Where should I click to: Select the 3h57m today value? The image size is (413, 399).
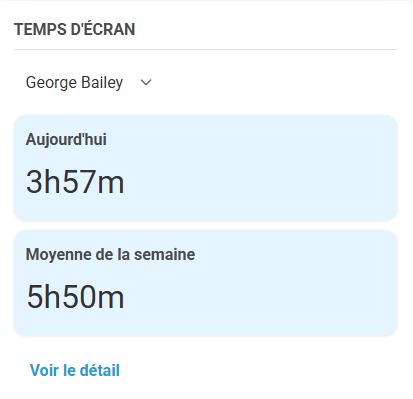[75, 182]
